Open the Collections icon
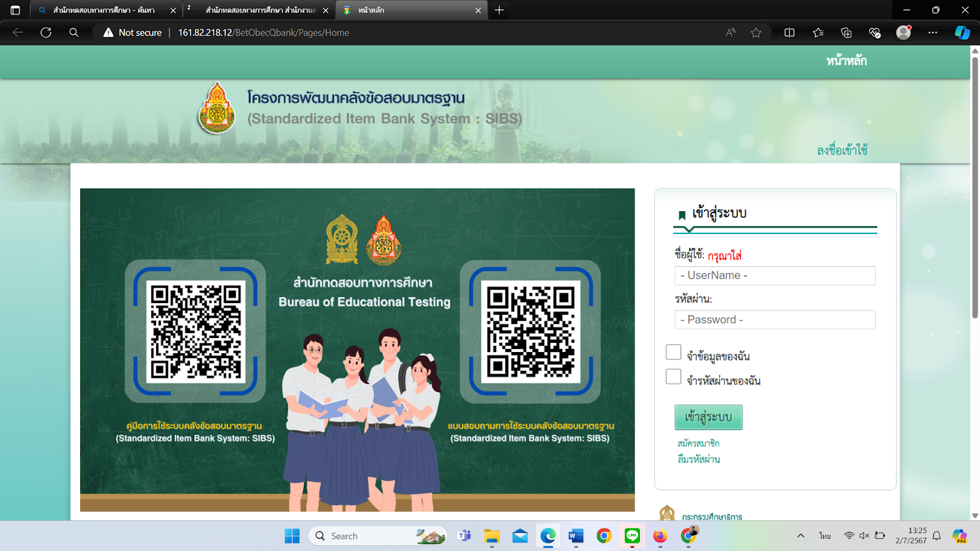 point(846,32)
